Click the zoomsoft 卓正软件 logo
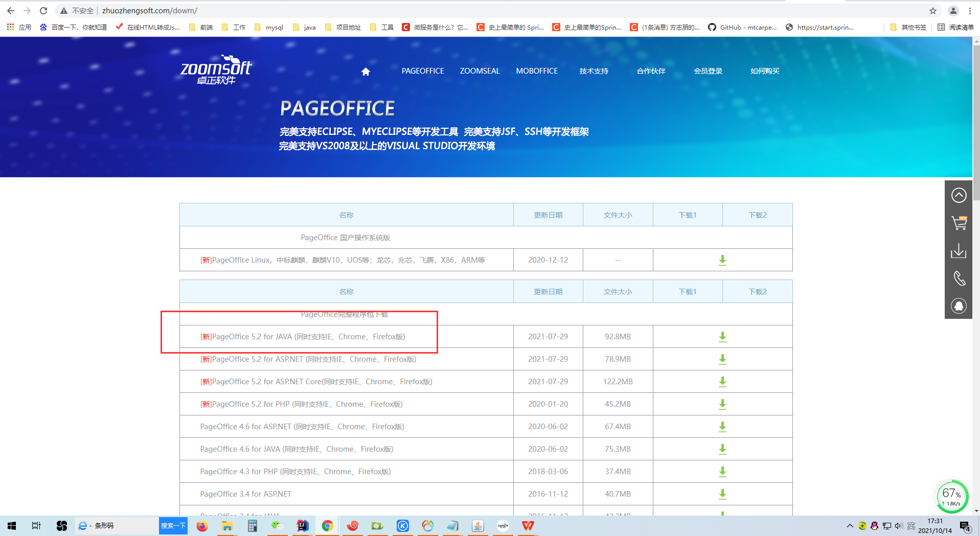Screen dimensions: 980x536 click(216, 70)
